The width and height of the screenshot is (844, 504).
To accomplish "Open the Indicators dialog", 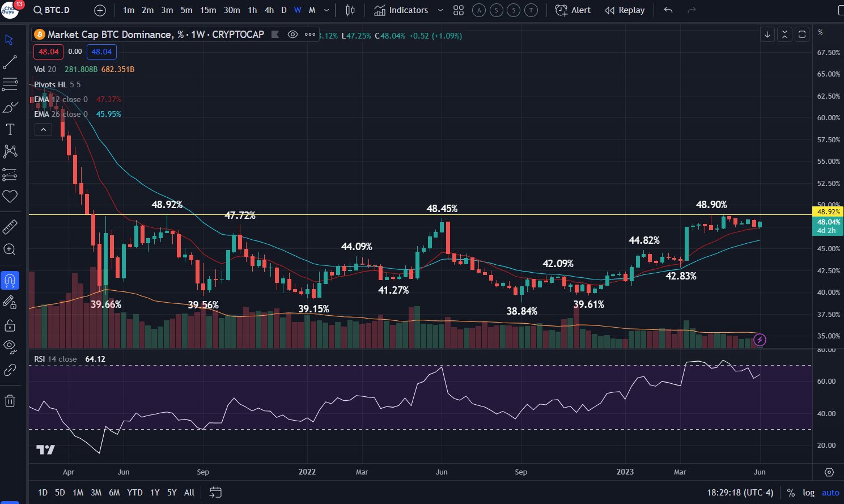I will point(401,10).
